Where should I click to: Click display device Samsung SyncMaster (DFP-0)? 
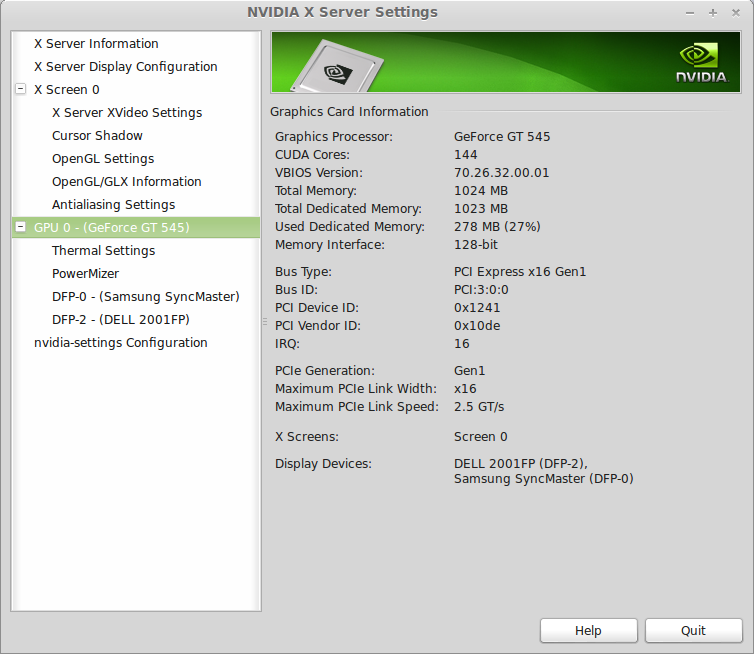click(x=543, y=479)
